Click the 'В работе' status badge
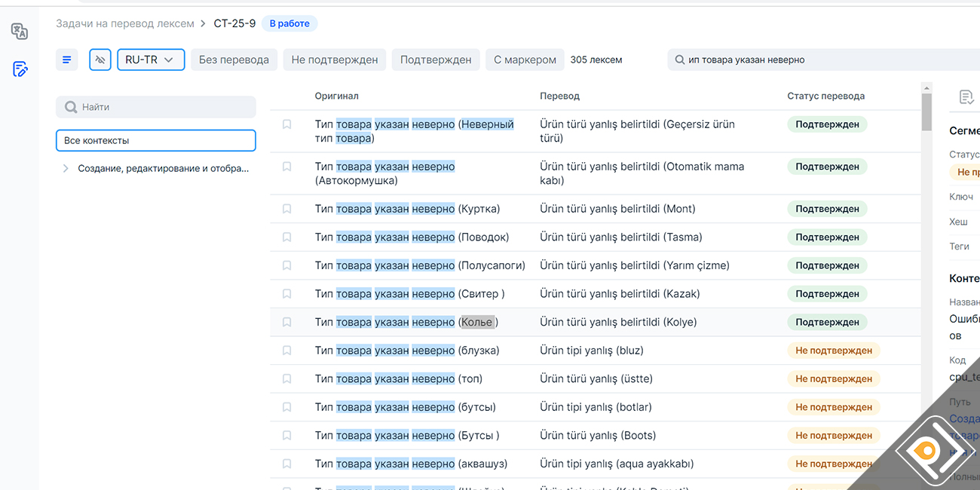The image size is (980, 490). point(289,23)
